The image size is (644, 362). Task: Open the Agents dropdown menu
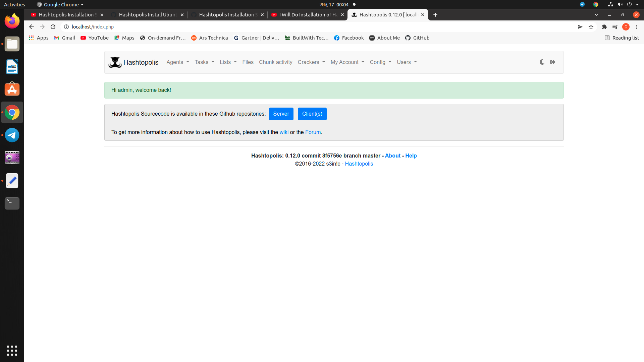pyautogui.click(x=177, y=62)
